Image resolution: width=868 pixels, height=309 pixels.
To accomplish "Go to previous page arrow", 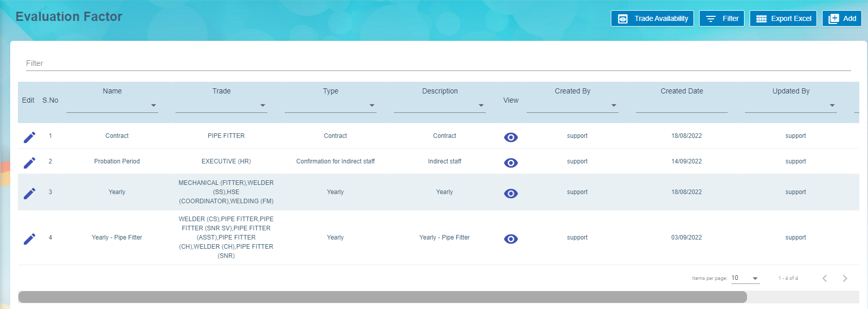I will tap(825, 278).
